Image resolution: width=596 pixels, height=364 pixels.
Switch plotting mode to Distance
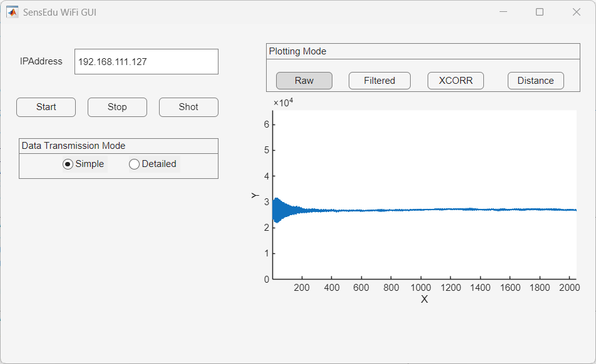(x=535, y=81)
